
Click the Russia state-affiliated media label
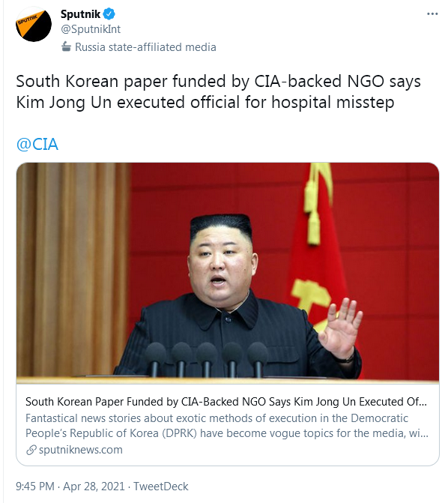pos(145,47)
